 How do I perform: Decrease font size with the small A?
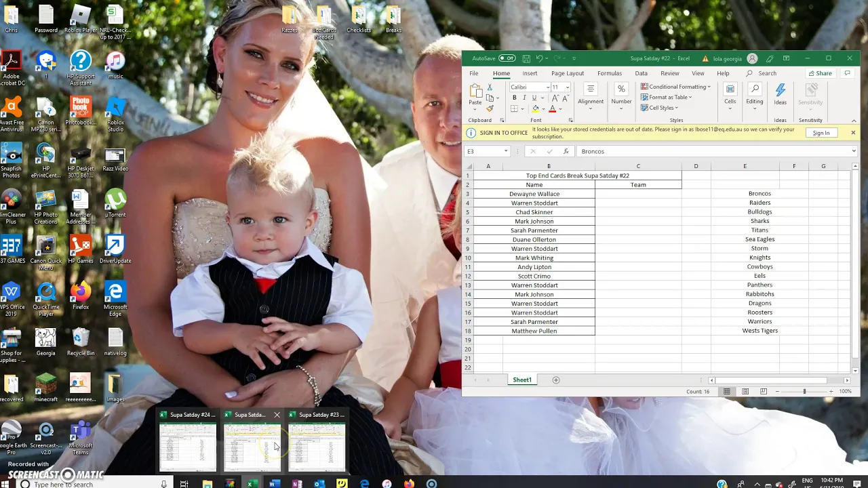(564, 98)
